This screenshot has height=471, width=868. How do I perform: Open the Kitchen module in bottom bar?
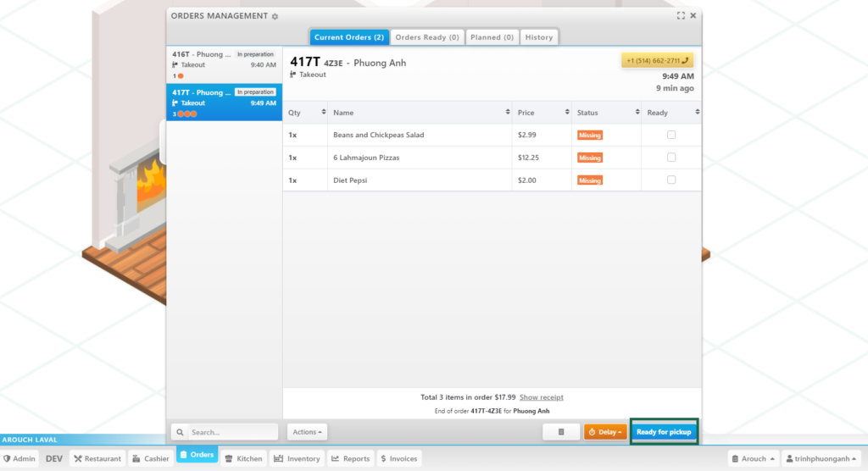click(242, 458)
